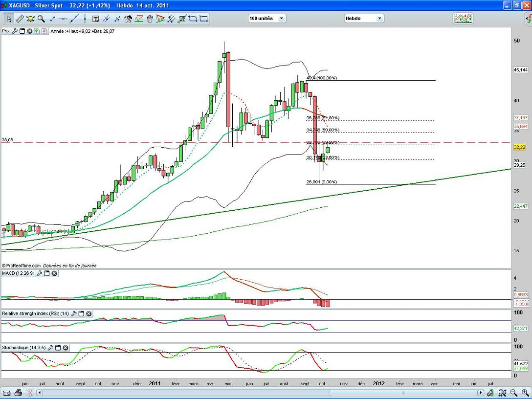This screenshot has width=532, height=399.
Task: Open the 'Hebdo' timeframe dropdown
Action: [364, 18]
